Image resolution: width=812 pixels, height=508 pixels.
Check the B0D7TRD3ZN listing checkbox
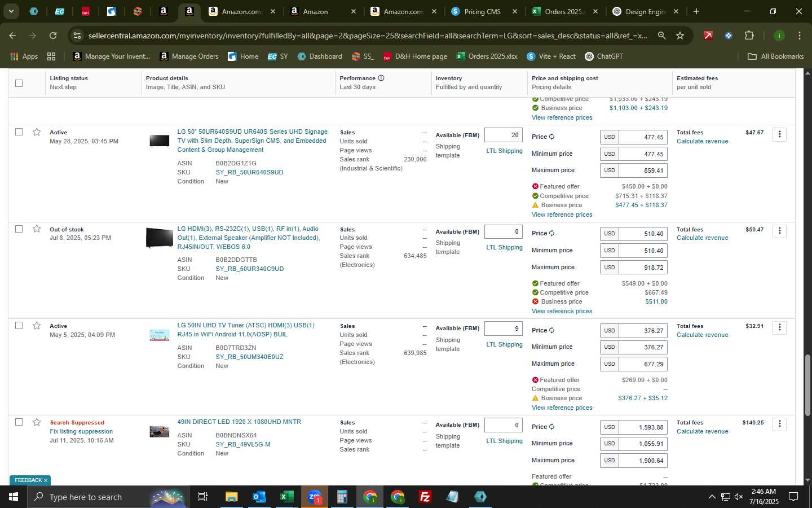[x=19, y=326]
